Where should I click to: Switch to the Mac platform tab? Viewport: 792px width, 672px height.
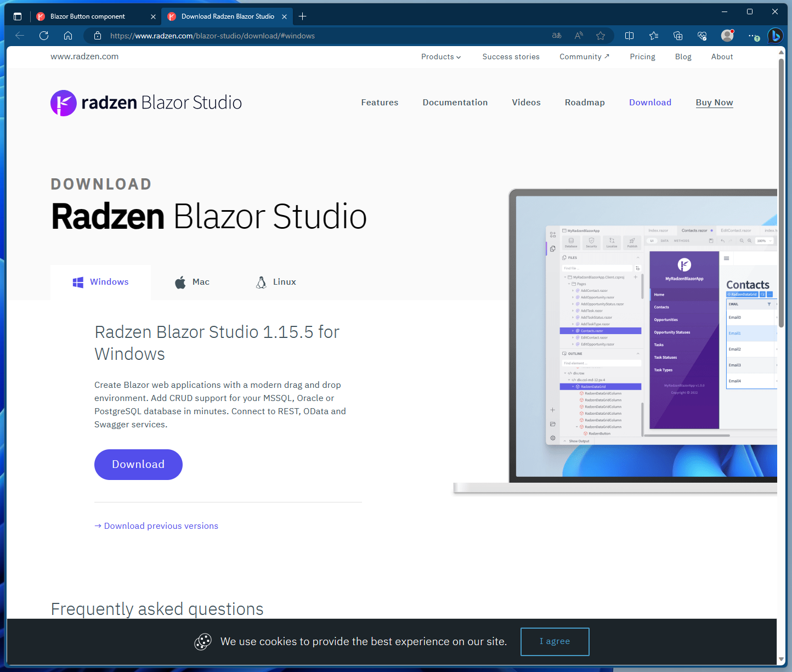pos(192,282)
